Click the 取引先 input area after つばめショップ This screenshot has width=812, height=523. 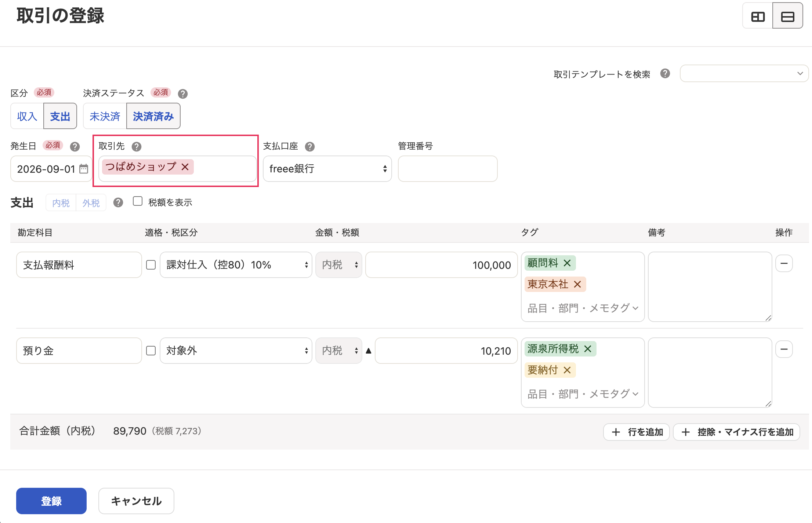tap(224, 169)
